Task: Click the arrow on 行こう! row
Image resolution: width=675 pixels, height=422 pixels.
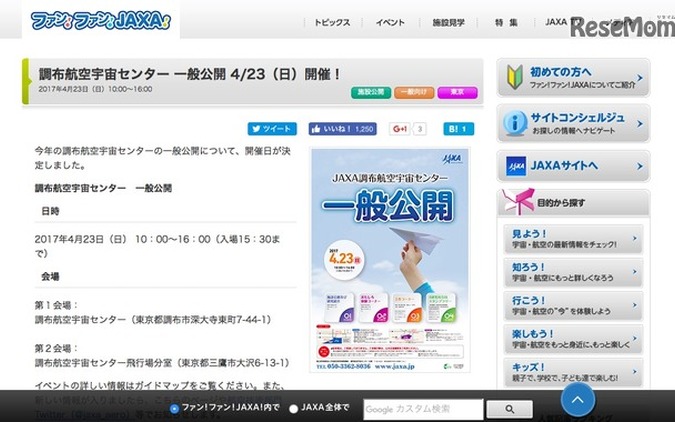Action: tap(635, 305)
